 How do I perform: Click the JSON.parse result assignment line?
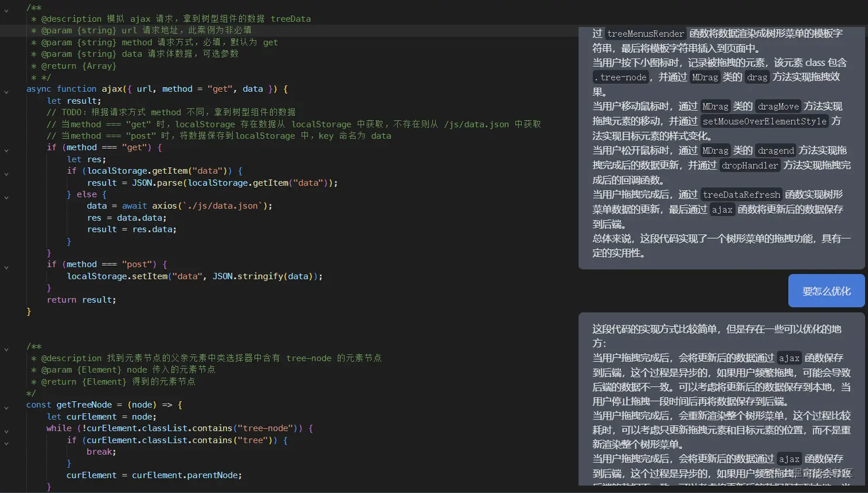coord(212,183)
